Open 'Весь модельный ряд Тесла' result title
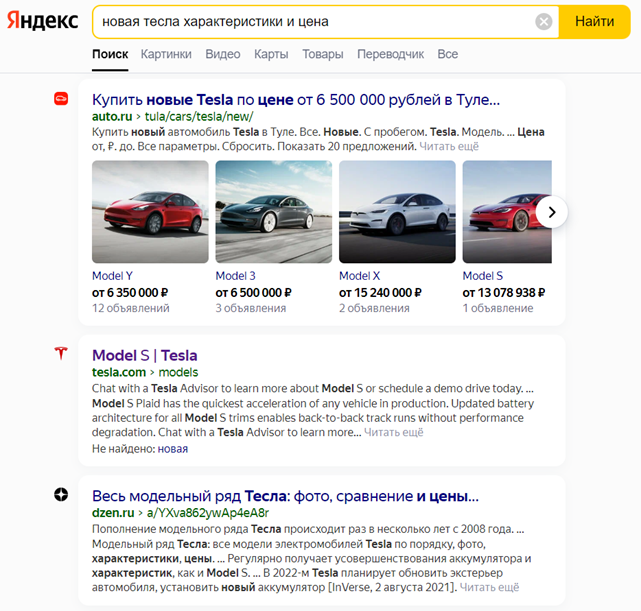This screenshot has height=611, width=641. coord(285,496)
